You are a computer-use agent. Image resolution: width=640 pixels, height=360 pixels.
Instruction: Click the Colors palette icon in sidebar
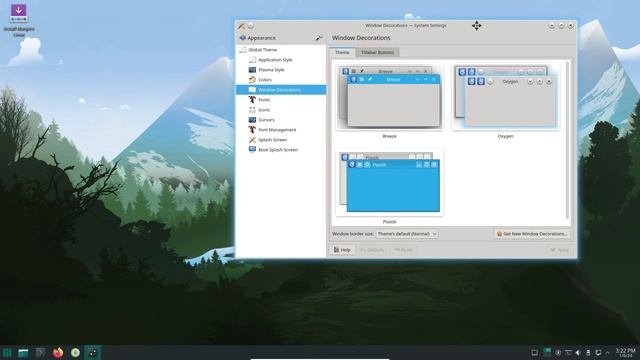tap(252, 80)
